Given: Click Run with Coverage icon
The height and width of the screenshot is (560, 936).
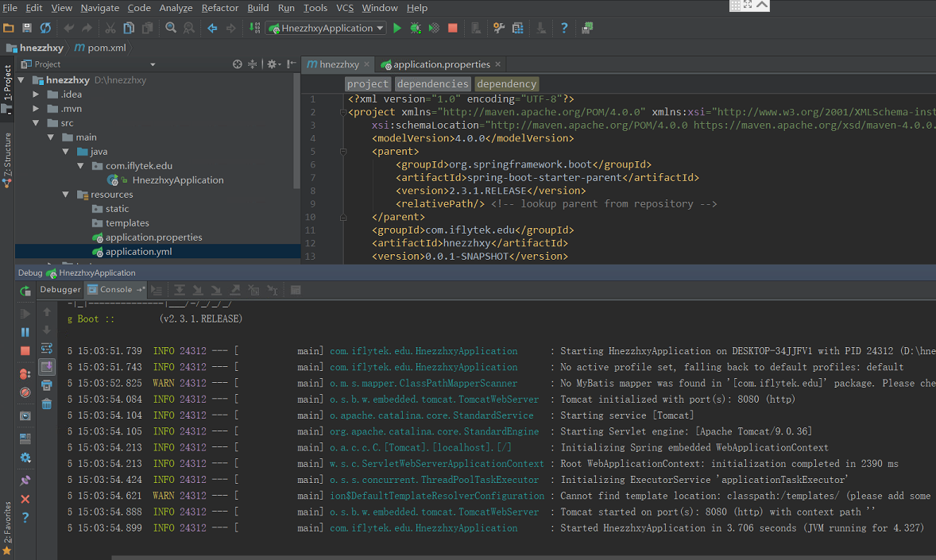Looking at the screenshot, I should point(434,28).
